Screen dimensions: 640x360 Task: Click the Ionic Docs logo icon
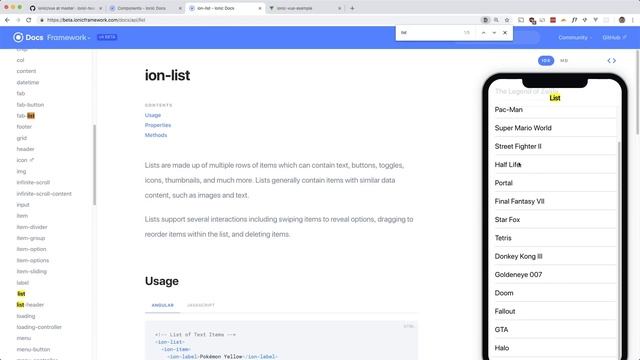[x=18, y=37]
